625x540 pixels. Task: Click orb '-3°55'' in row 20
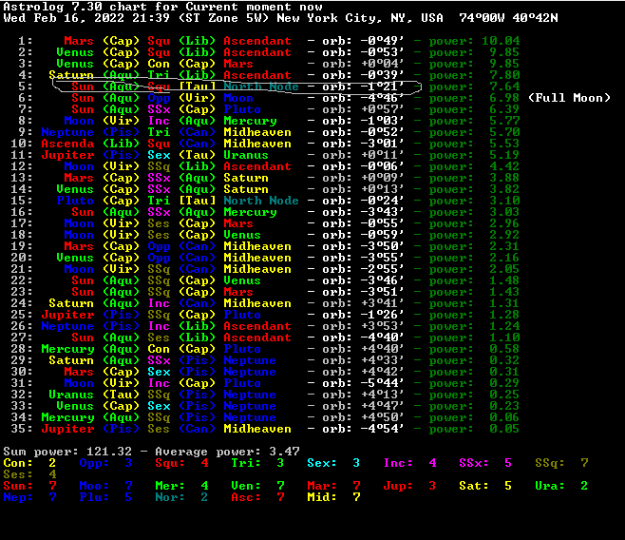(382, 258)
